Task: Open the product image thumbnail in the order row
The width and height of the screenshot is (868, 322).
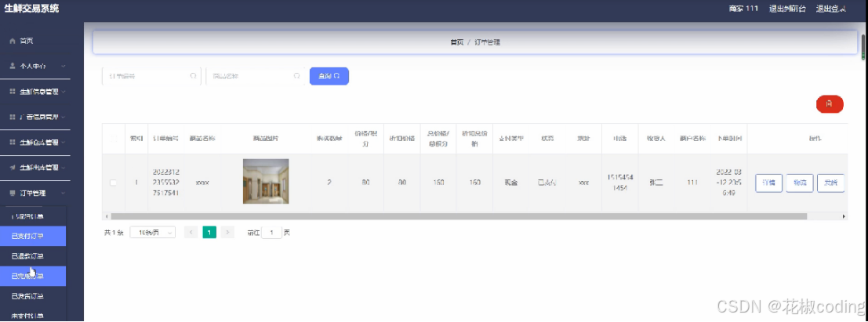Action: (266, 182)
